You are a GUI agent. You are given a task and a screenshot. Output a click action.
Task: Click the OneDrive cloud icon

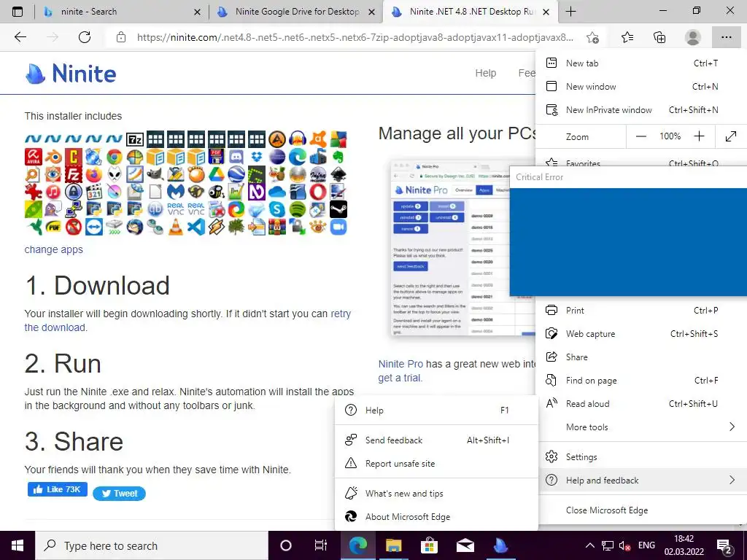(x=277, y=192)
